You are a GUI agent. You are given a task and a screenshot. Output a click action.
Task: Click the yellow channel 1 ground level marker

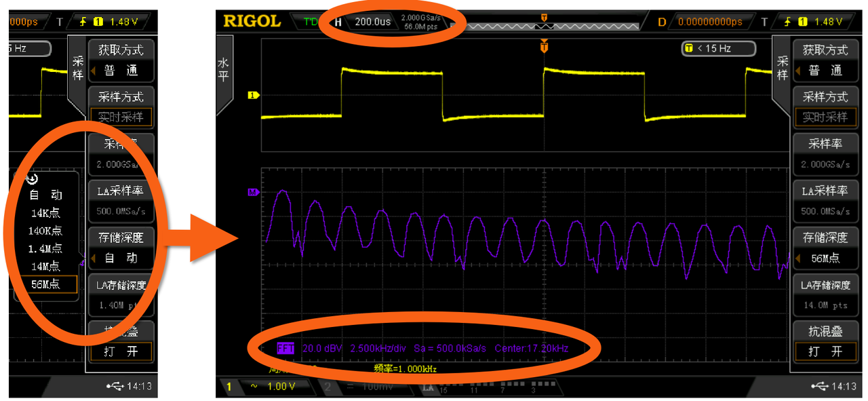[254, 96]
